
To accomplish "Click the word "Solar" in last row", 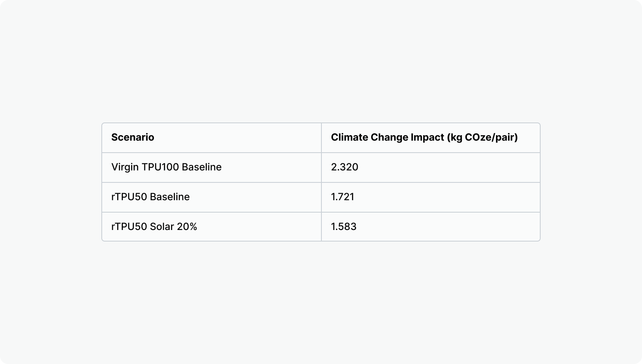I will [162, 227].
